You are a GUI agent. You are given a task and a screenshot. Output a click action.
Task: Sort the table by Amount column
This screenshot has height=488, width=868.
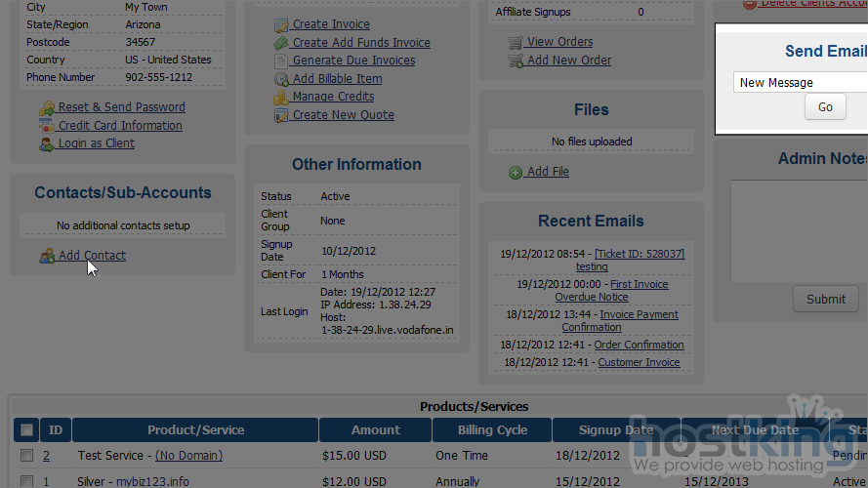point(375,430)
